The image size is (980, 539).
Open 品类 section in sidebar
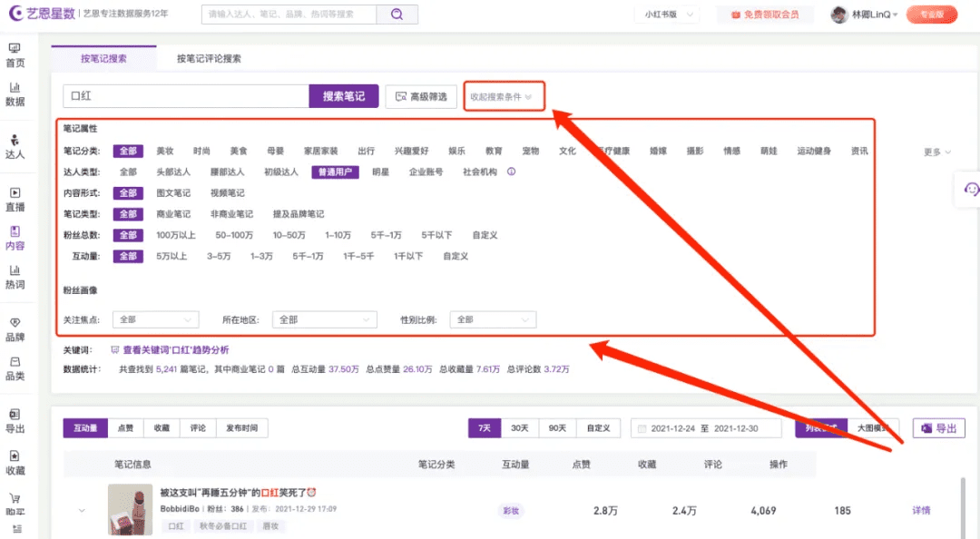pyautogui.click(x=15, y=368)
